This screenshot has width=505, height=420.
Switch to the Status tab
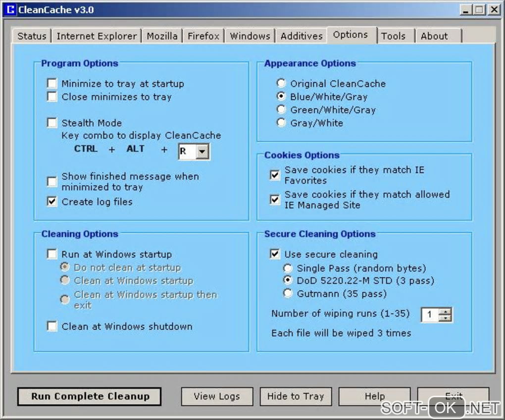pyautogui.click(x=32, y=36)
